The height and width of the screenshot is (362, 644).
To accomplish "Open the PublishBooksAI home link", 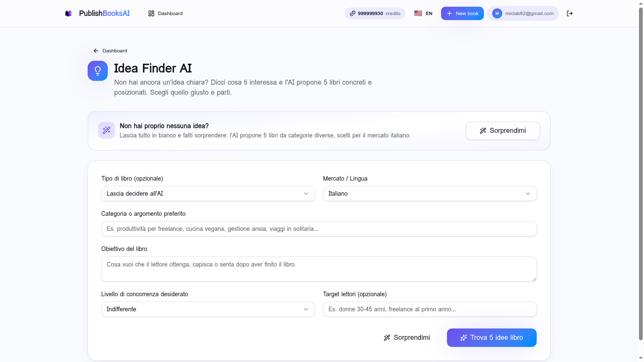I will tap(97, 13).
